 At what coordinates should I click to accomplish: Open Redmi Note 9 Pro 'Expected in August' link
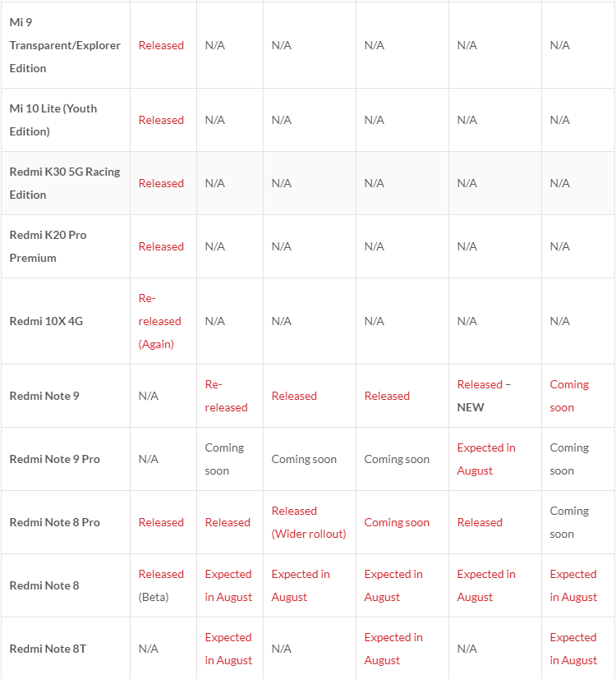coord(486,459)
